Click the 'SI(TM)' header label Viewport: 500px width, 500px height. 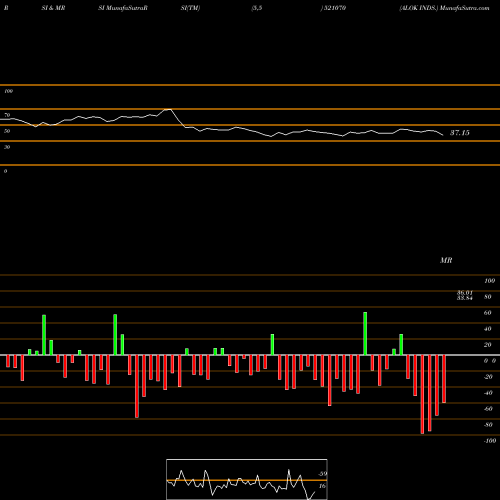point(190,8)
